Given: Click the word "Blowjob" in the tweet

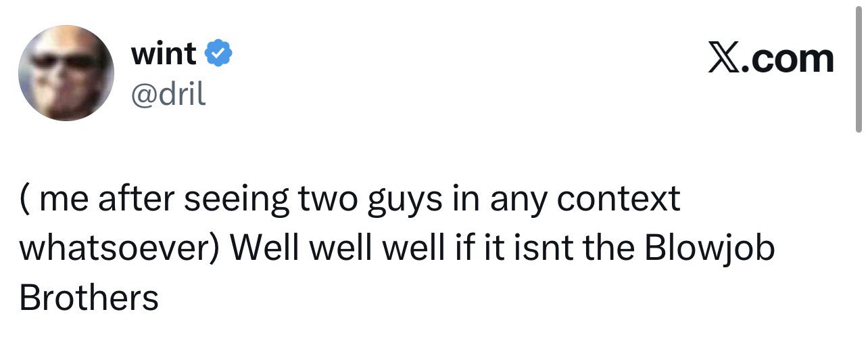Looking at the screenshot, I should pyautogui.click(x=710, y=250).
